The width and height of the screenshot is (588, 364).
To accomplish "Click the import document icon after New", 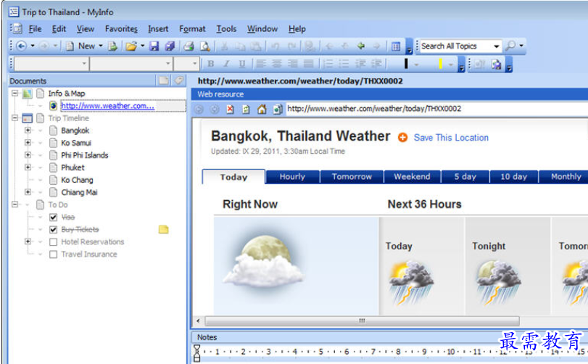I will coord(112,46).
